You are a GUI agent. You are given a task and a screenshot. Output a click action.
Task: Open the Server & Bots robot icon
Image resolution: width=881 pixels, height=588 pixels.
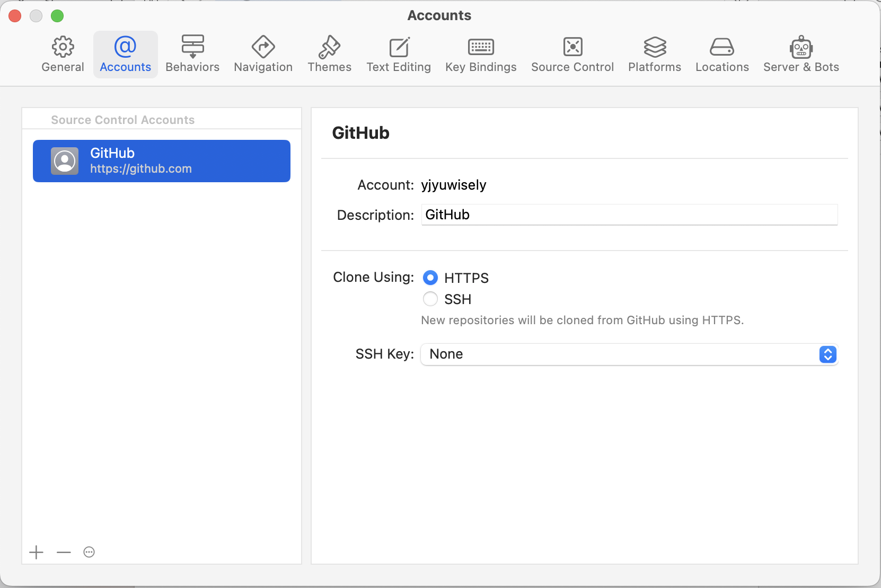point(801,47)
